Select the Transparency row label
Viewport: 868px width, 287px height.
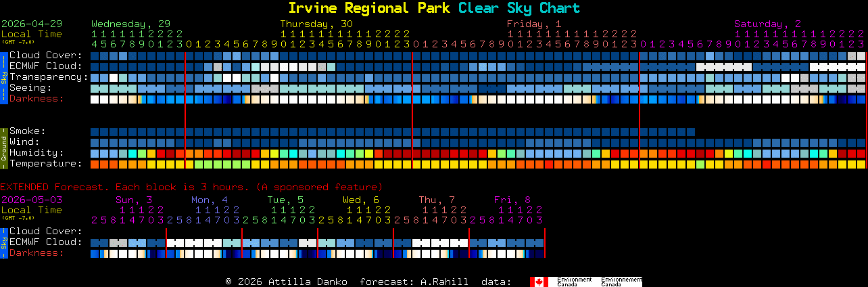[49, 77]
